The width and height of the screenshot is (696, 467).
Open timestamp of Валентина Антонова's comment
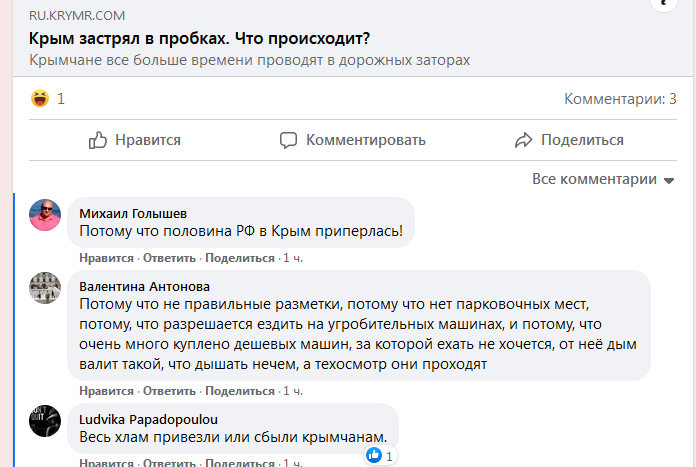tap(293, 391)
